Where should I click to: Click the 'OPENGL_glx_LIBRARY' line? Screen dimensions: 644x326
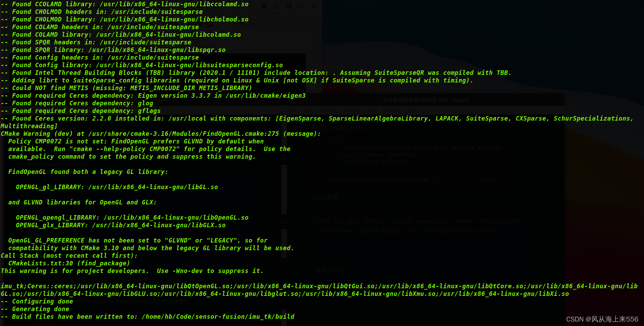point(121,225)
